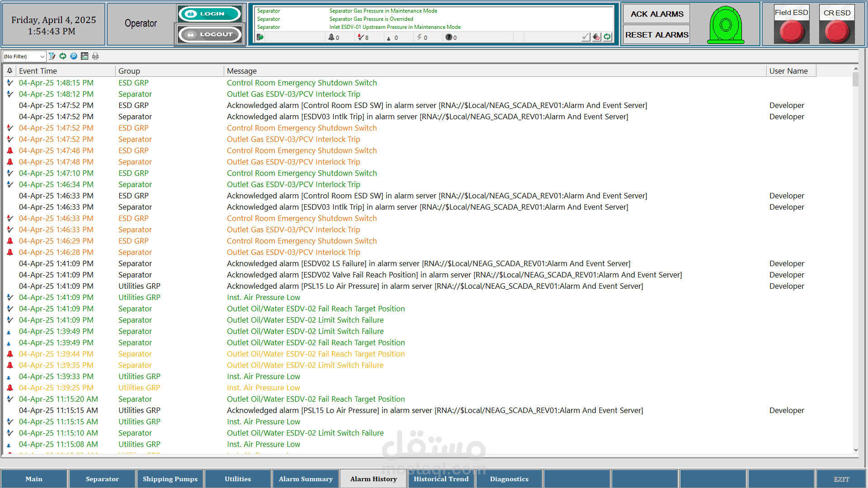
Task: Click the green pump motor icon
Action: tap(726, 25)
